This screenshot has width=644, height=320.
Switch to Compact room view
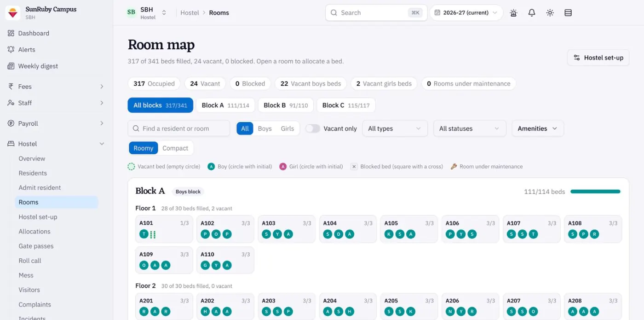coord(175,148)
